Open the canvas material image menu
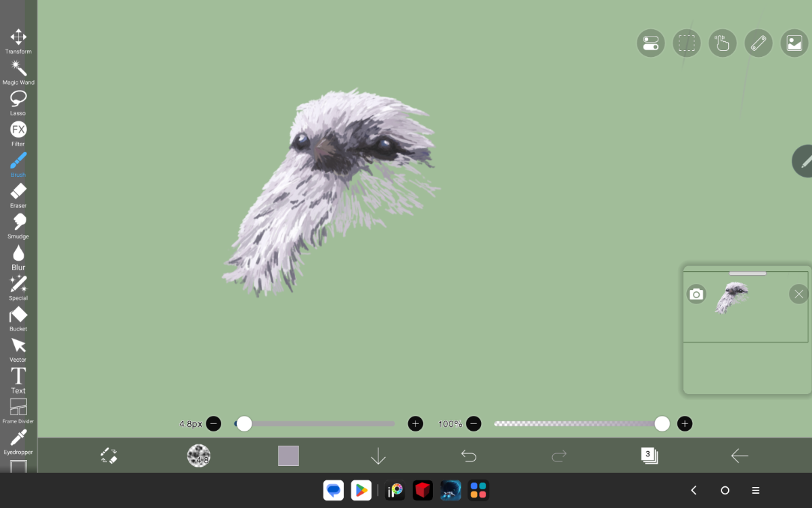This screenshot has height=508, width=812. pyautogui.click(x=794, y=43)
